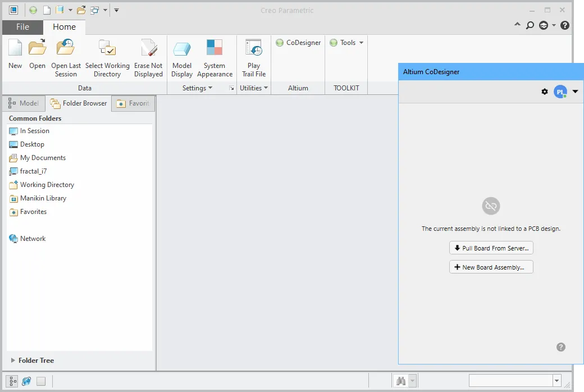Click the learning connector icon in the top right
Image resolution: width=584 pixels, height=392 pixels.
point(544,25)
